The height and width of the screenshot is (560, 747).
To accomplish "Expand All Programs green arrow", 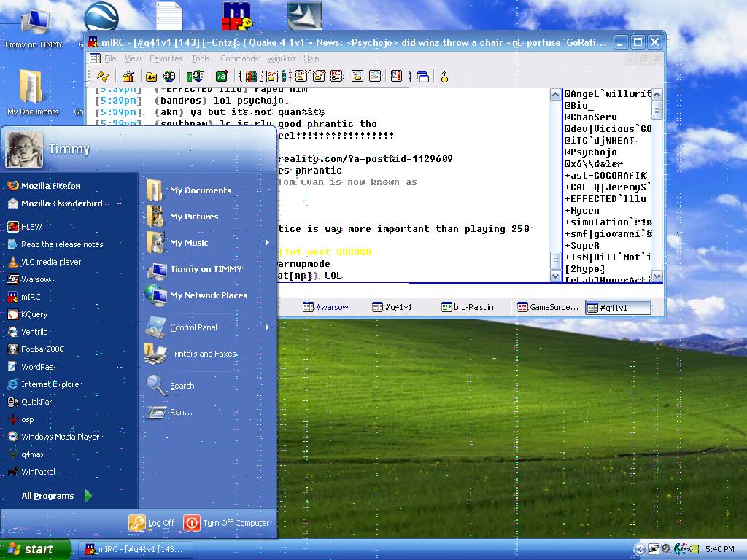I will point(88,496).
